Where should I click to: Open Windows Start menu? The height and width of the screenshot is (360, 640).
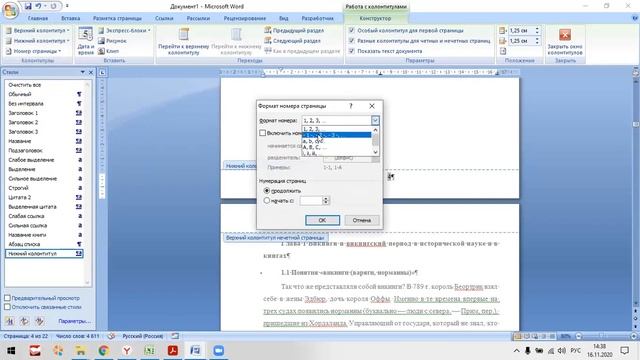coord(11,351)
